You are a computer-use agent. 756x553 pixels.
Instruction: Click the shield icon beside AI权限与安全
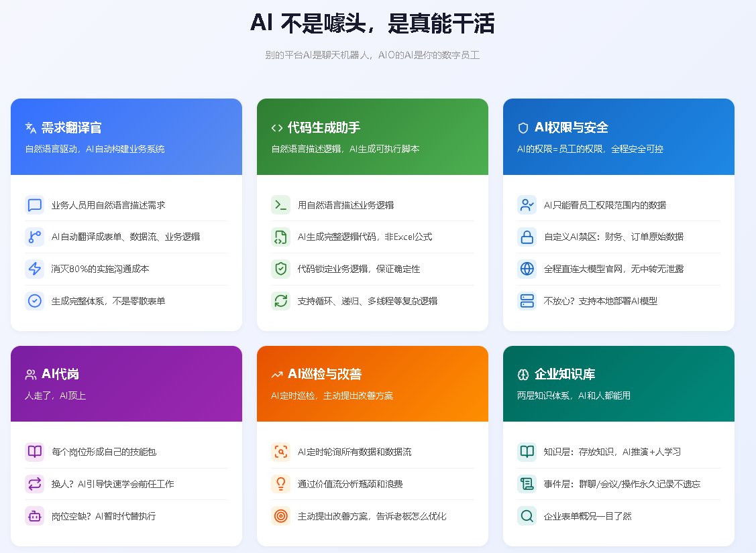(523, 127)
